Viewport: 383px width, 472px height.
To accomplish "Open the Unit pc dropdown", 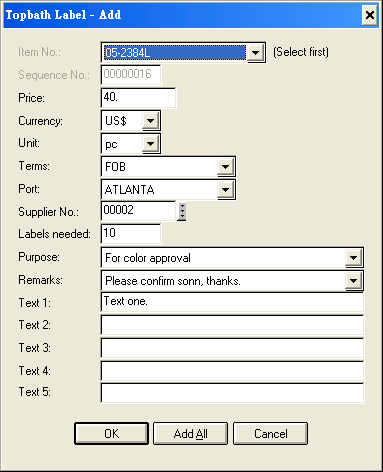I will tap(150, 144).
